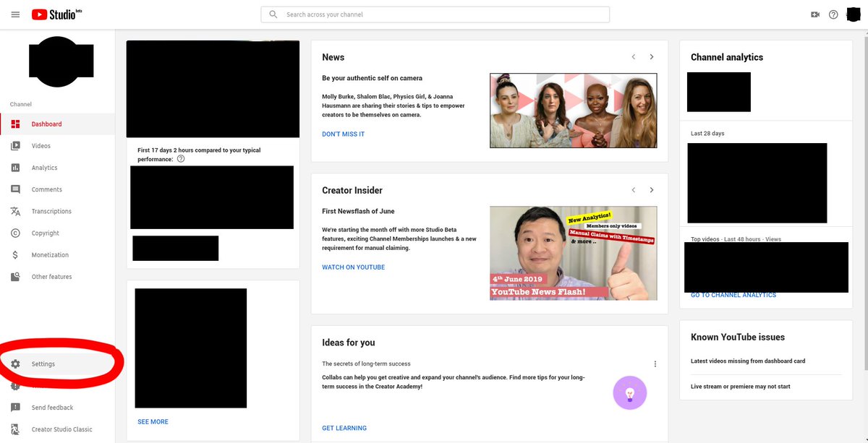Image resolution: width=868 pixels, height=443 pixels.
Task: Show next Creator Insider item
Action: click(x=652, y=190)
